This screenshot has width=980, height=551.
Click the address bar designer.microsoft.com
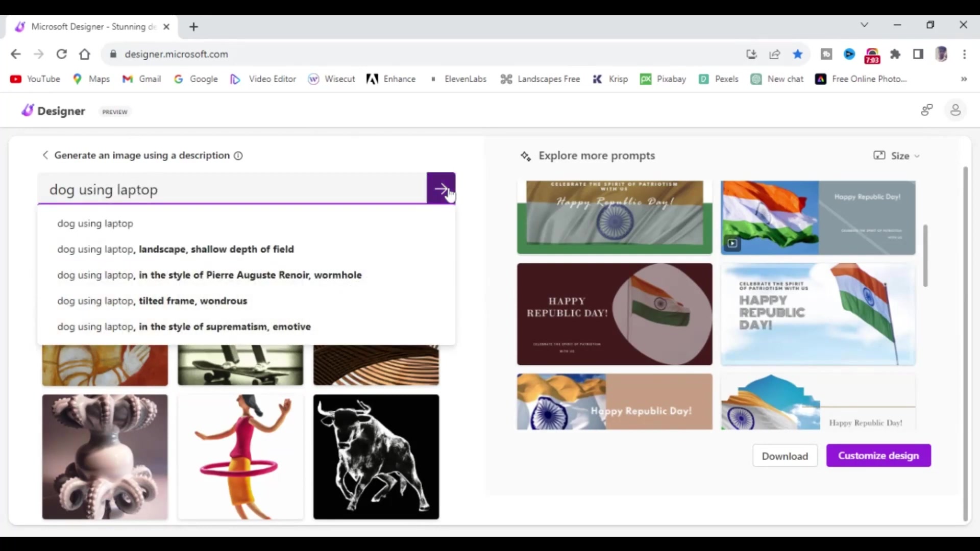point(176,54)
